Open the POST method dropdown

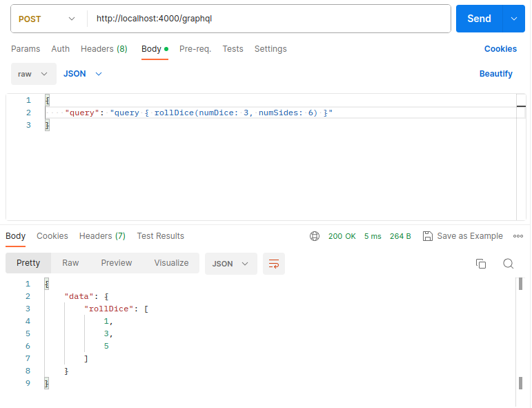pos(47,19)
